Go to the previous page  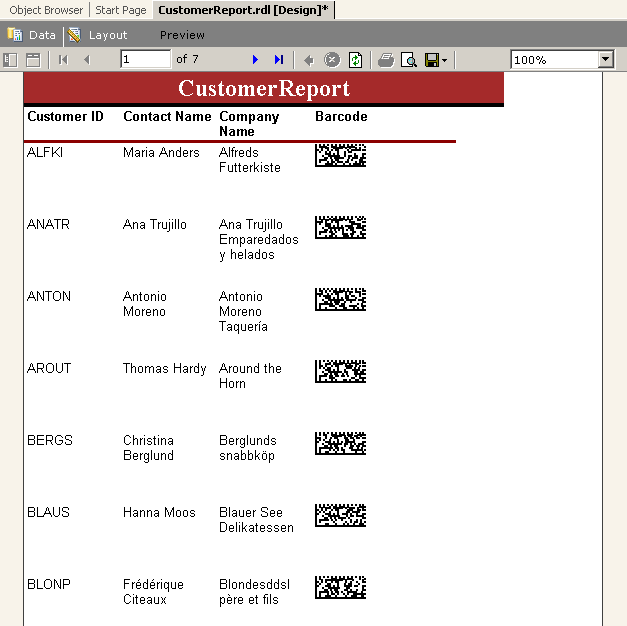pyautogui.click(x=87, y=60)
